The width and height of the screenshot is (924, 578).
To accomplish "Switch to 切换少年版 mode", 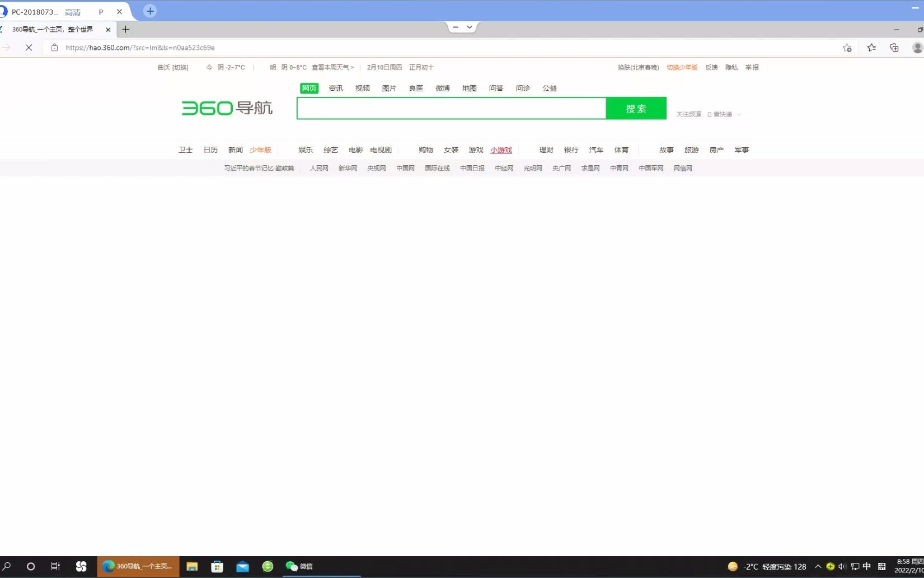I will (682, 67).
